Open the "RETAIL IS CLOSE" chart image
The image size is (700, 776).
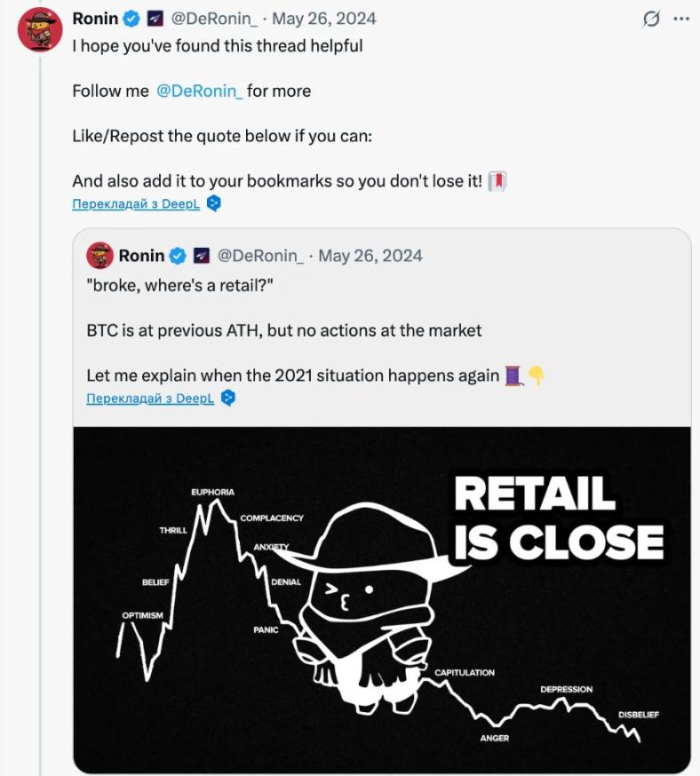tap(382, 599)
